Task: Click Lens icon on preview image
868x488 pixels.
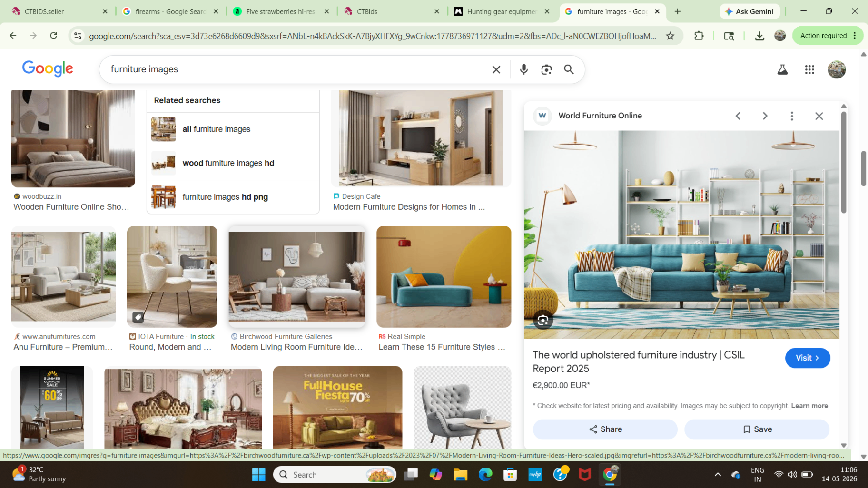Action: click(x=543, y=320)
